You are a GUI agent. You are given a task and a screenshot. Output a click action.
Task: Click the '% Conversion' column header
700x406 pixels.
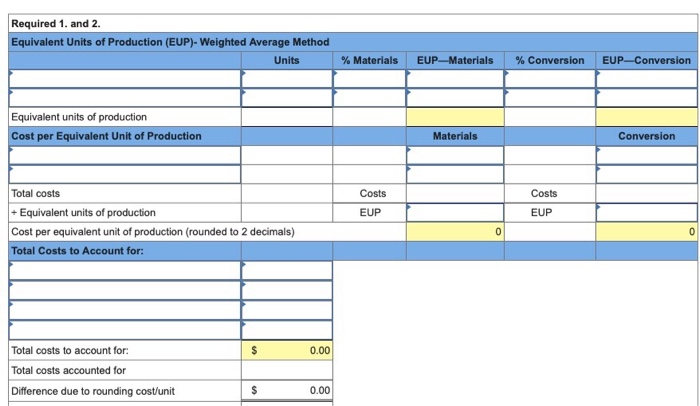tap(550, 60)
